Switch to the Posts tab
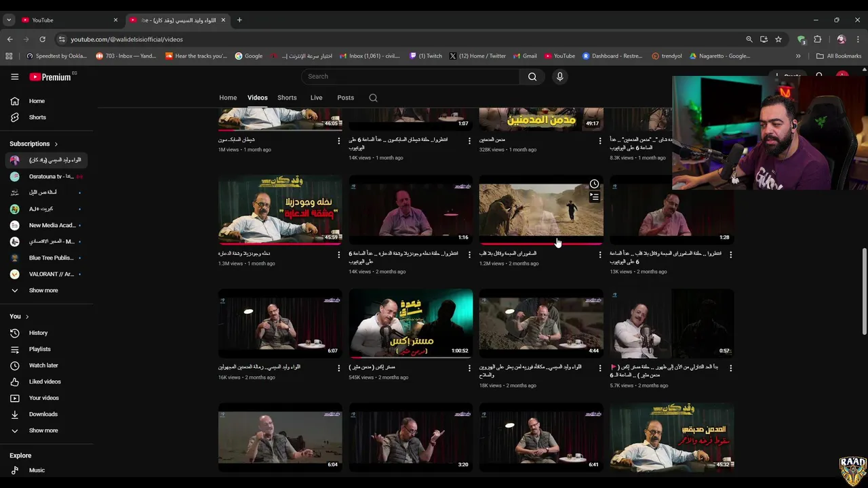 pyautogui.click(x=345, y=98)
